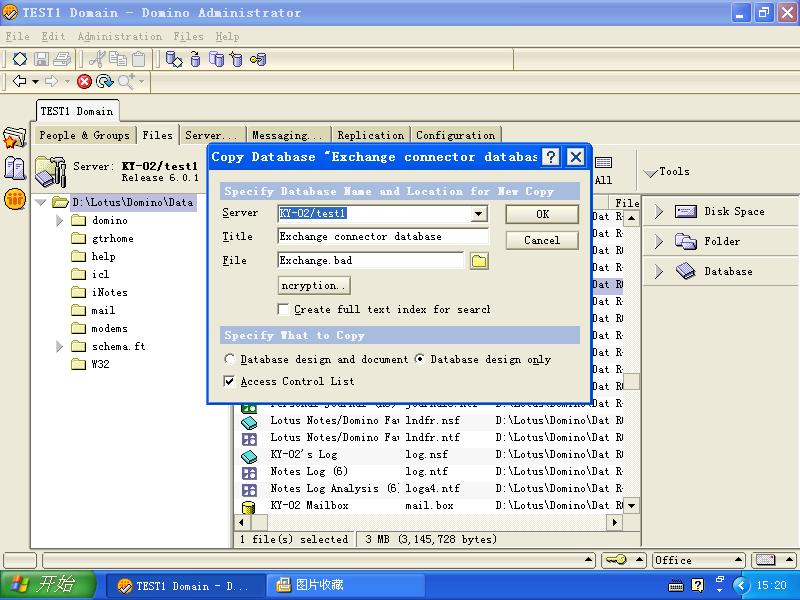Click the Notes Log template icon
800x600 pixels.
[x=249, y=472]
